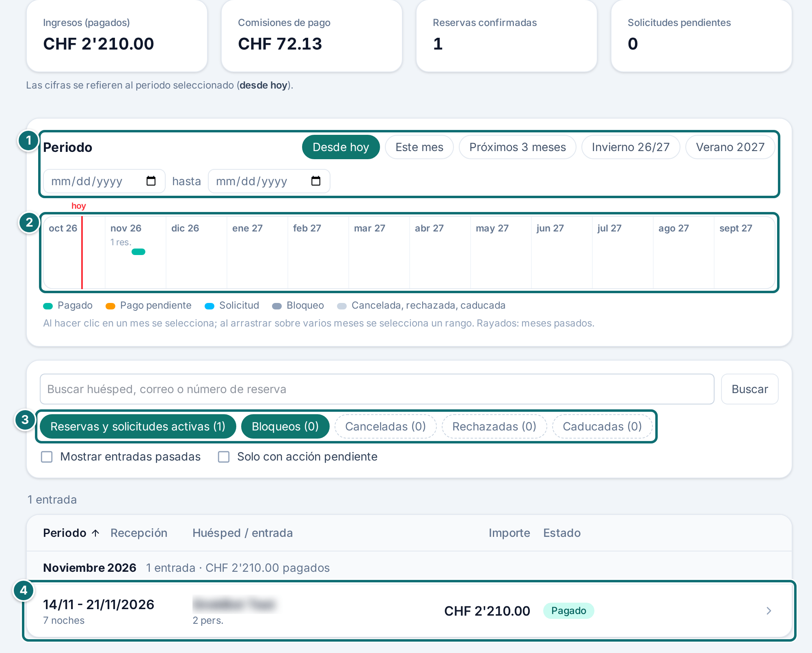
Task: Select 'Verano 2027' period preset
Action: (730, 147)
